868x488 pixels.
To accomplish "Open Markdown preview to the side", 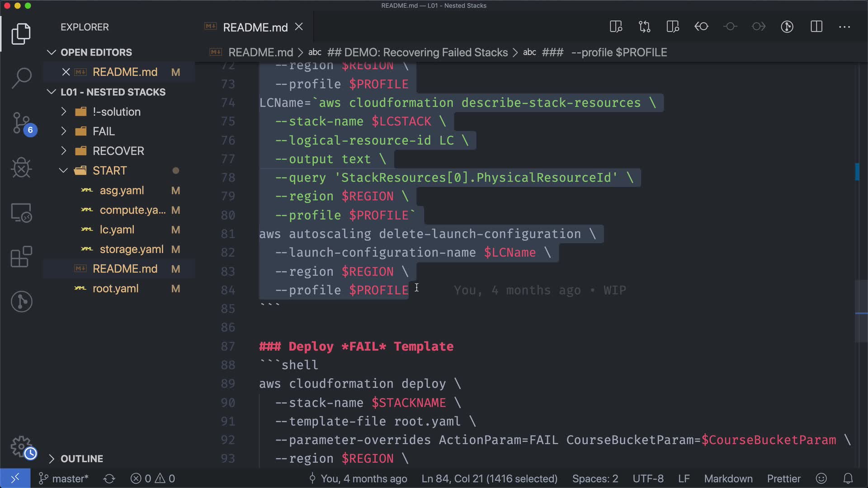I will (616, 27).
